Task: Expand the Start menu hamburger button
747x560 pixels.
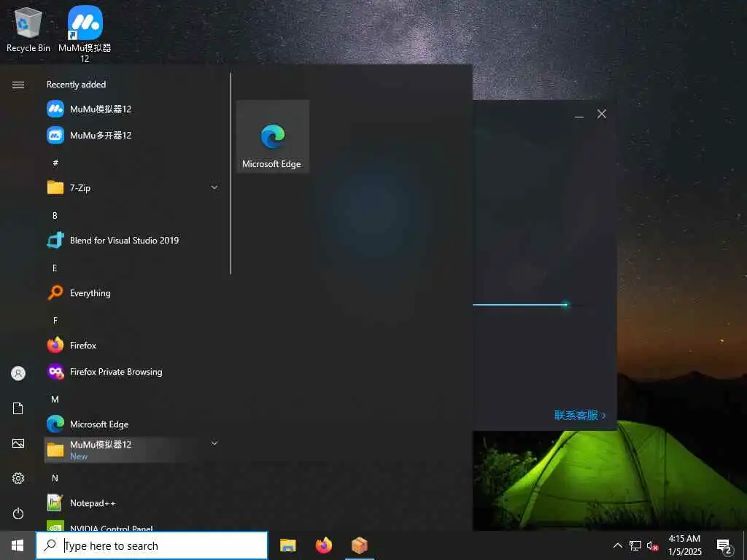Action: [18, 85]
